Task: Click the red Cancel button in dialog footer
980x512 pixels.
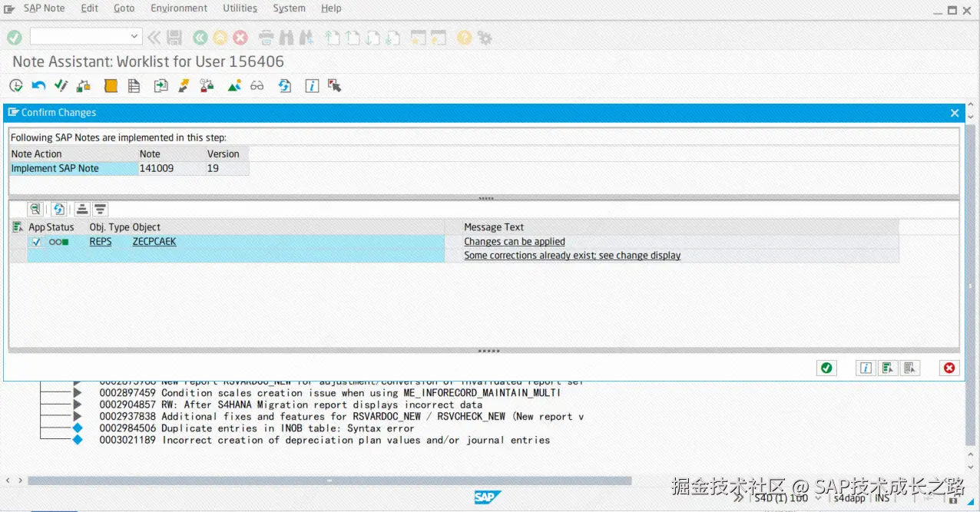Action: pos(949,368)
